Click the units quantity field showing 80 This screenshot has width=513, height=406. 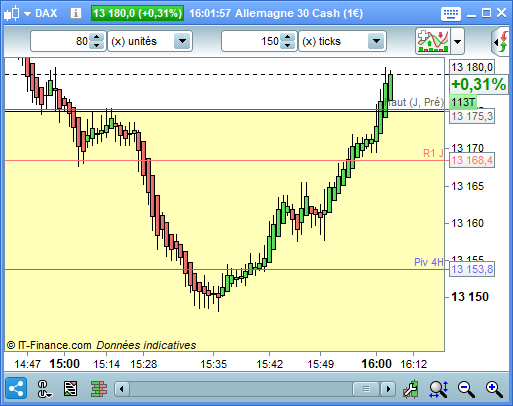coord(61,41)
